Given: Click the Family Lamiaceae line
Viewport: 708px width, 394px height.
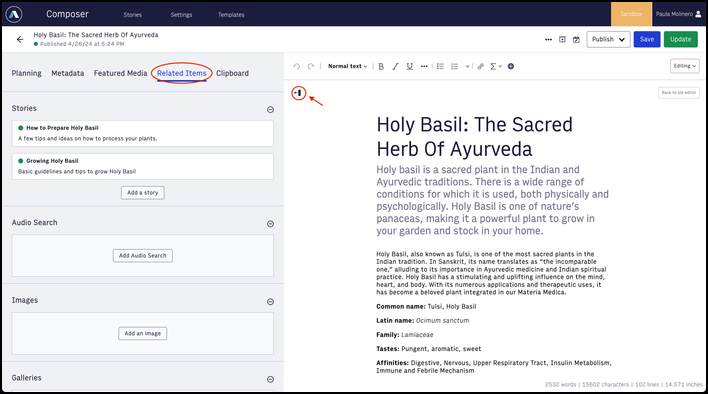Looking at the screenshot, I should [405, 335].
